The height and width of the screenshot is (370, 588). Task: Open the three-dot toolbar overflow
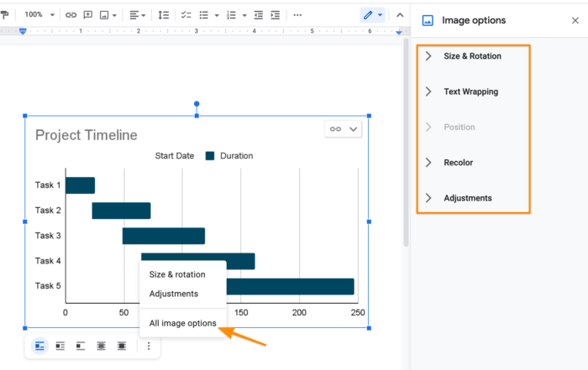297,15
